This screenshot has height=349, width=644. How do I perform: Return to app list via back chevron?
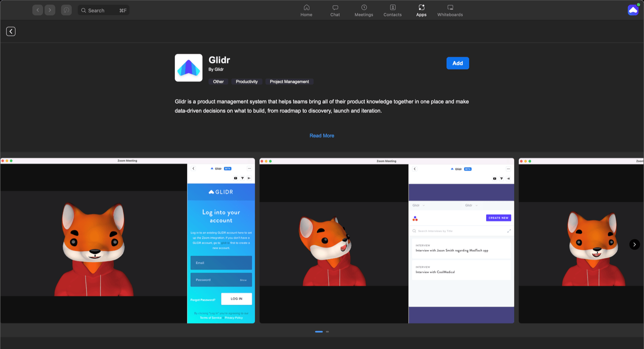(x=11, y=31)
